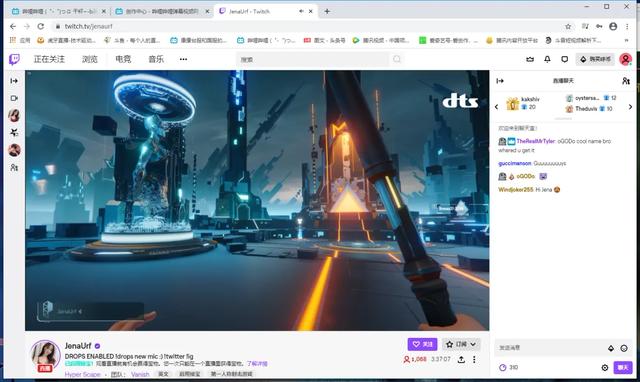Open the stream options three-dot menu
Image resolution: width=640 pixels, height=382 pixels.
(x=474, y=359)
